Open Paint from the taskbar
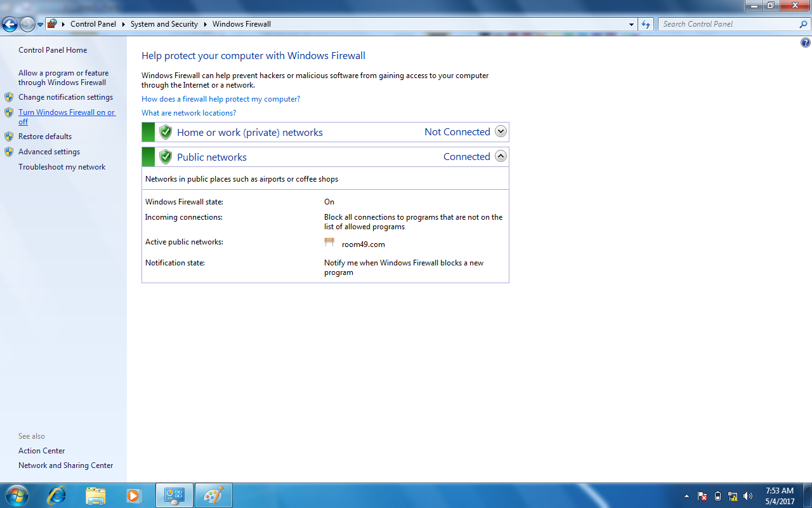Image resolution: width=812 pixels, height=508 pixels. click(213, 495)
